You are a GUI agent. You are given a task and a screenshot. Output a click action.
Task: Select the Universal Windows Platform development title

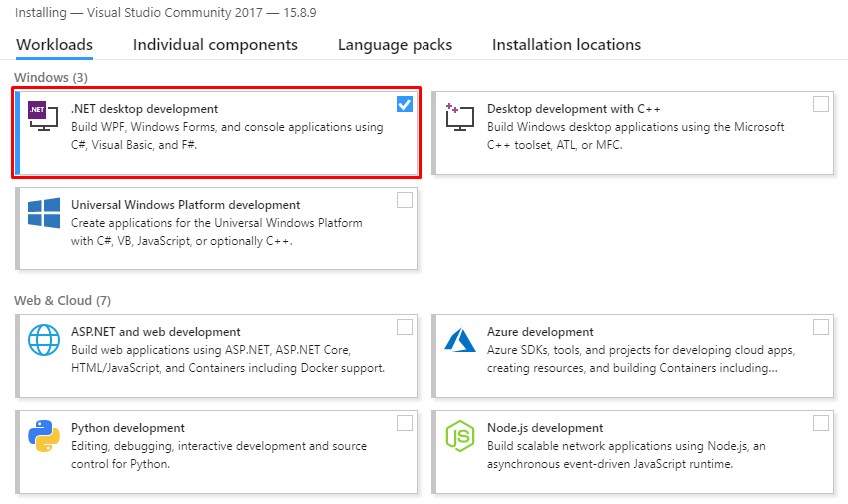tap(185, 205)
